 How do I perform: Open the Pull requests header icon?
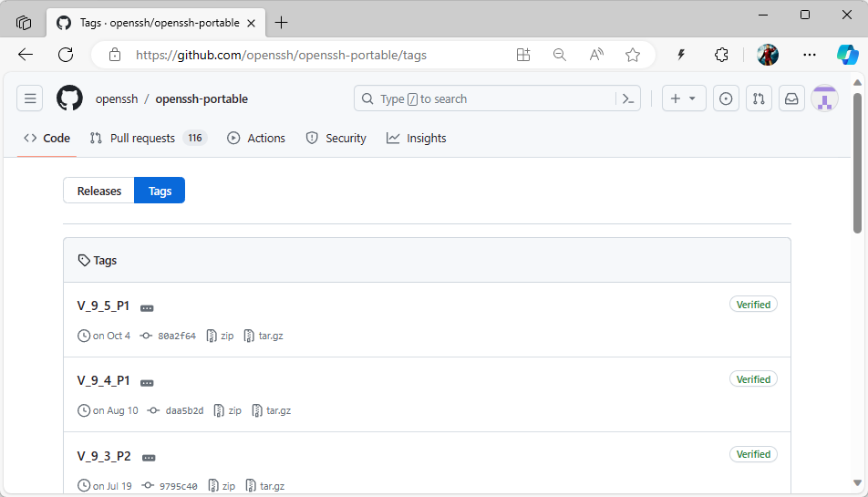click(759, 98)
